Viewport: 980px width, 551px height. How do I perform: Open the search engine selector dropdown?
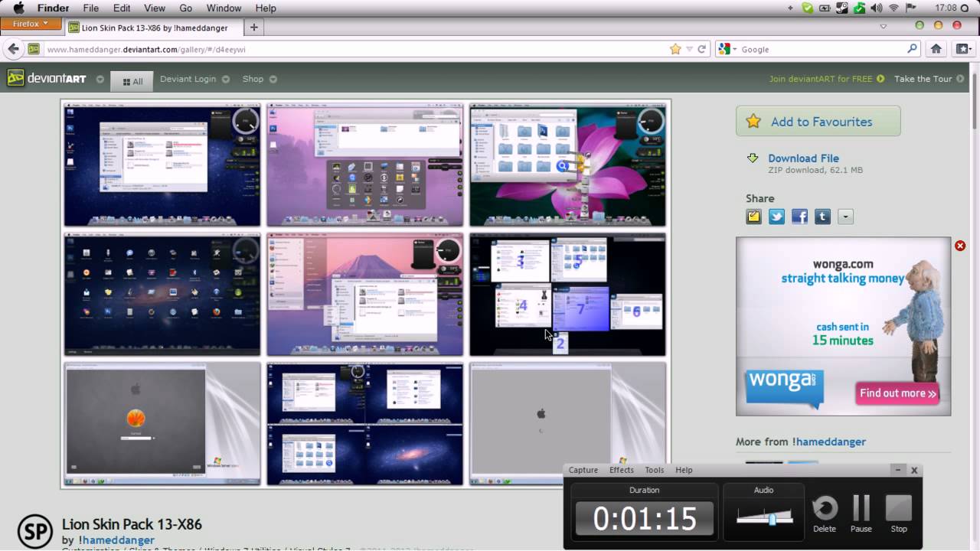click(727, 49)
